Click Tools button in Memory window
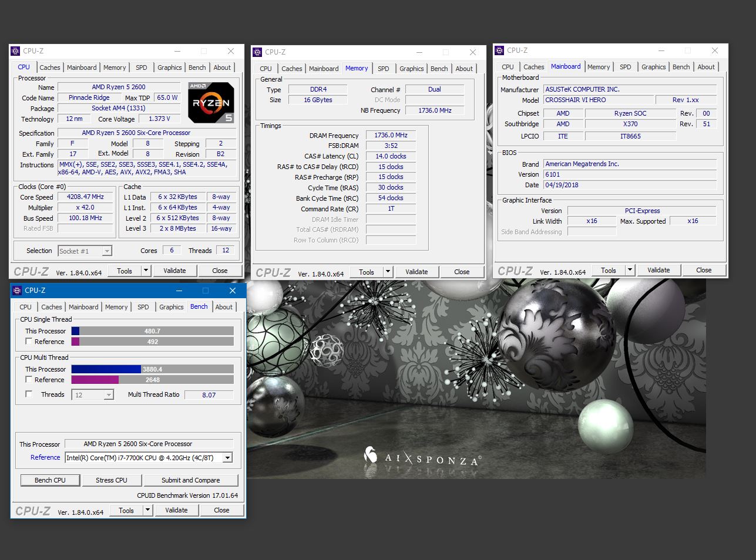The height and width of the screenshot is (560, 756). pyautogui.click(x=367, y=272)
